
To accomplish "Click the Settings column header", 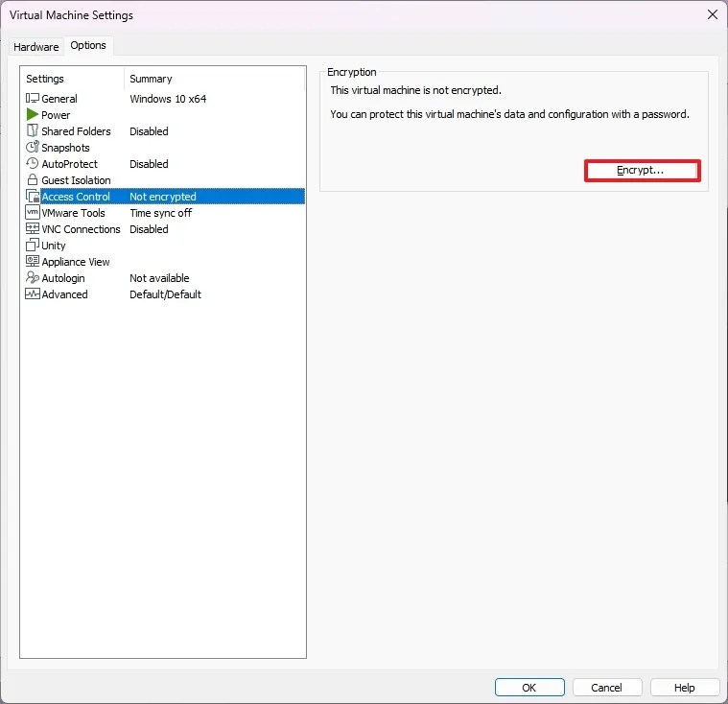I will click(x=45, y=79).
